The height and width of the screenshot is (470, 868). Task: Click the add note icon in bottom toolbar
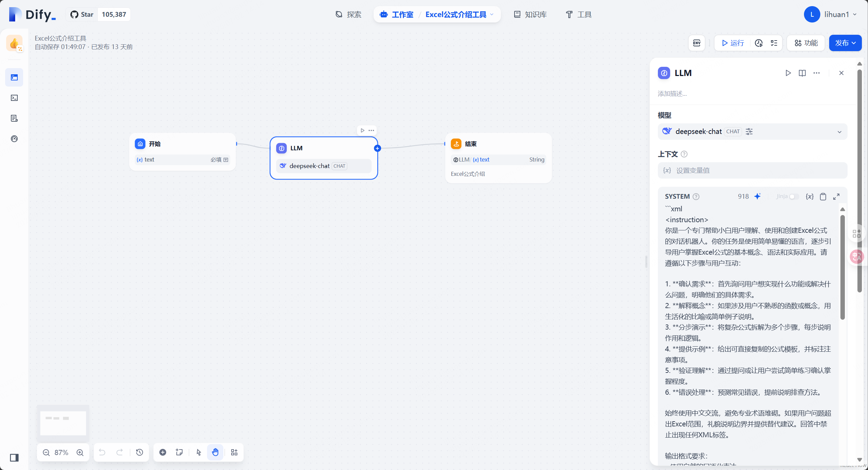(x=179, y=452)
